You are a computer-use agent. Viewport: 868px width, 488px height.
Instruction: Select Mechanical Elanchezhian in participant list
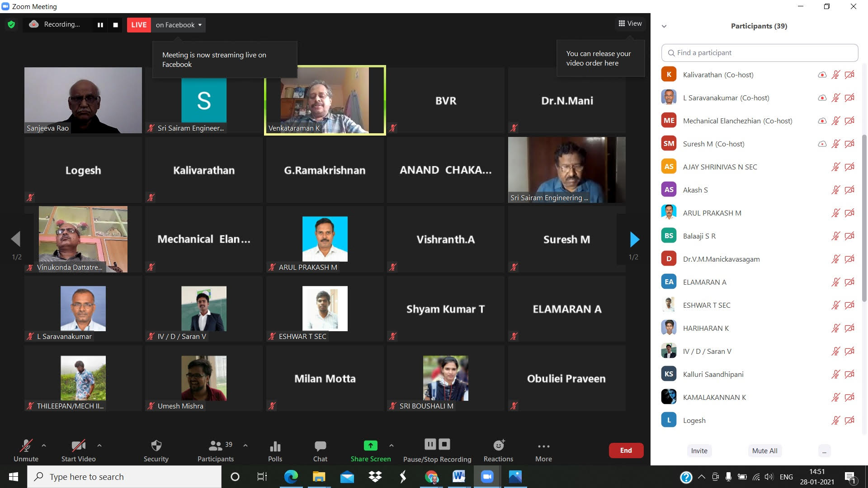click(x=759, y=121)
